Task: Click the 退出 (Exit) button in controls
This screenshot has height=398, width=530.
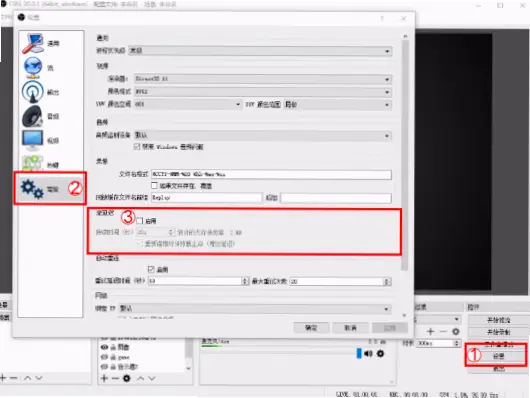Action: (x=498, y=369)
